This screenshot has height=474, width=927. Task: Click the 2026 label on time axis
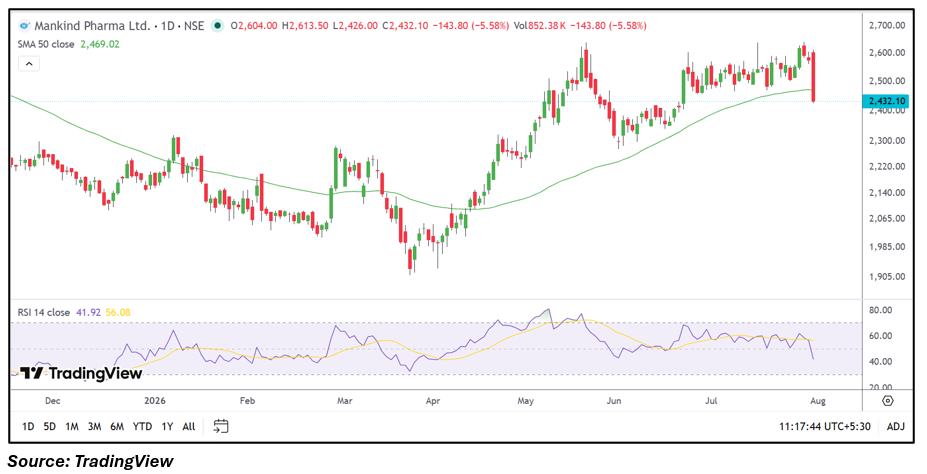pos(155,401)
